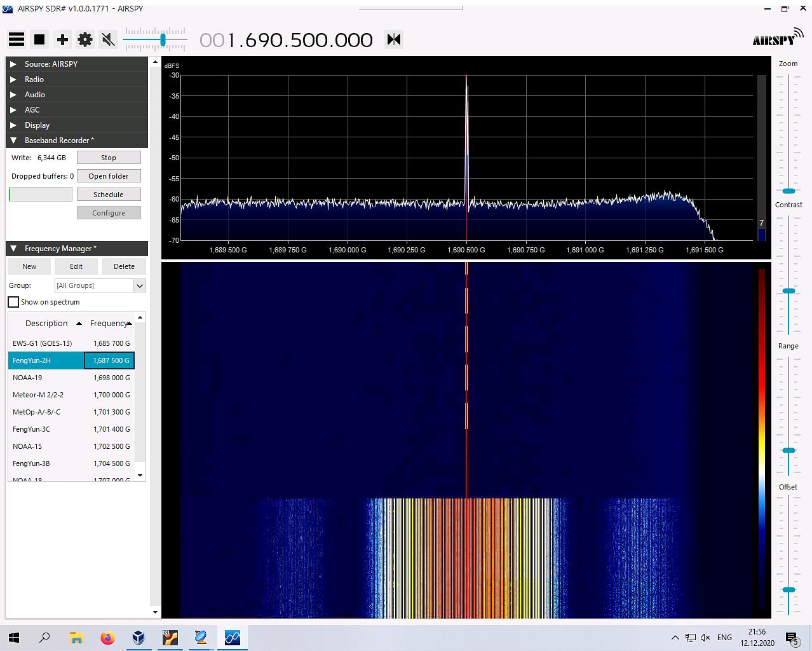
Task: Show hidden system tray icons
Action: pyautogui.click(x=675, y=638)
